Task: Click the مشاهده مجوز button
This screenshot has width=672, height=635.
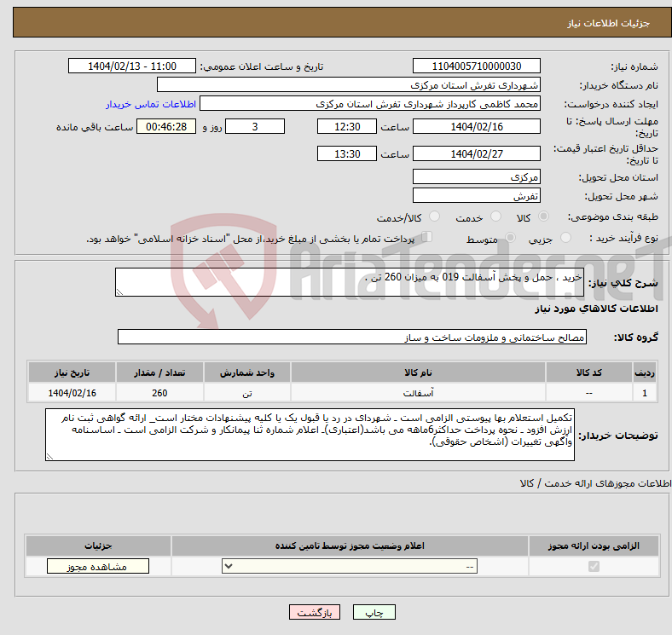Action: 98,567
